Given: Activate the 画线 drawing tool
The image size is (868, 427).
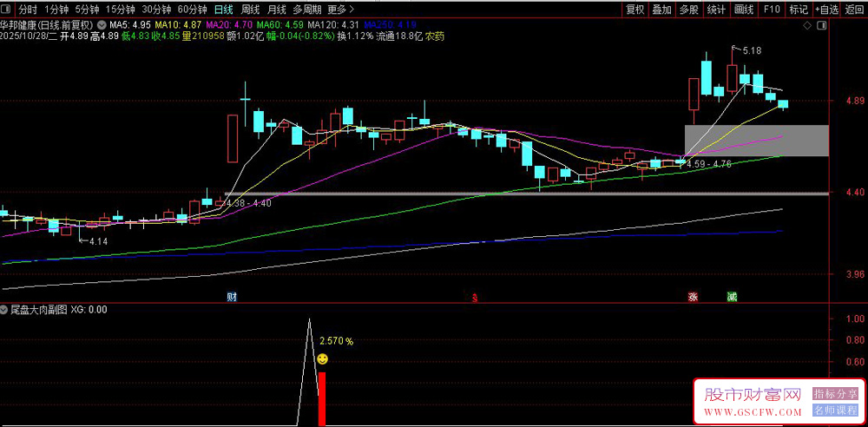Looking at the screenshot, I should pyautogui.click(x=744, y=10).
